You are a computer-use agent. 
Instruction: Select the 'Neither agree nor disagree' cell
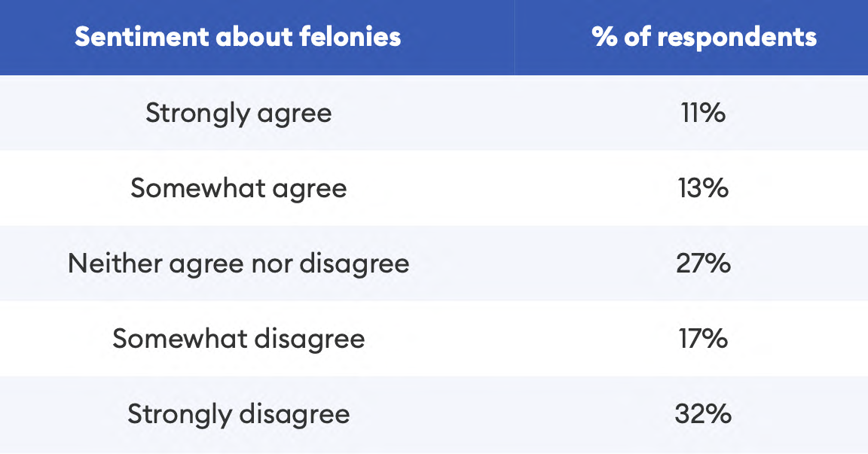(x=238, y=264)
